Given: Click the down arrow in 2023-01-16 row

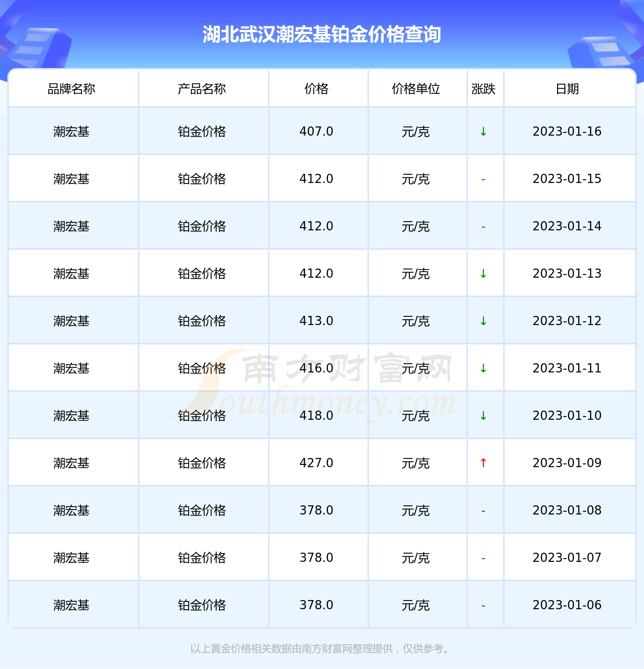Looking at the screenshot, I should pyautogui.click(x=483, y=132).
